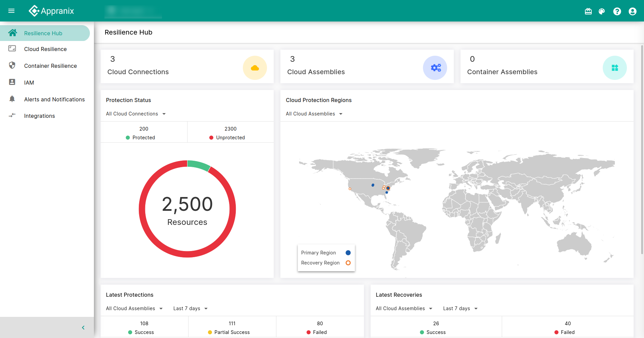This screenshot has width=644, height=338.
Task: Open the user account profile icon
Action: [x=632, y=11]
